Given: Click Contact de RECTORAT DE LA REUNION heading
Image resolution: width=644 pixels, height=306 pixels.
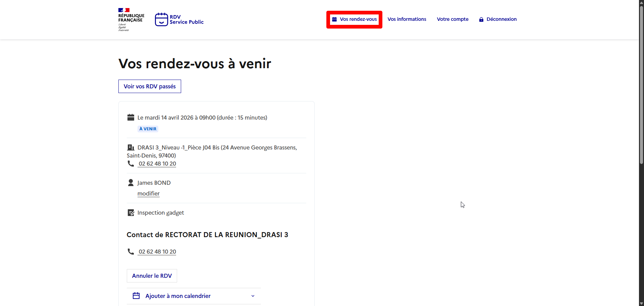Looking at the screenshot, I should [207, 235].
